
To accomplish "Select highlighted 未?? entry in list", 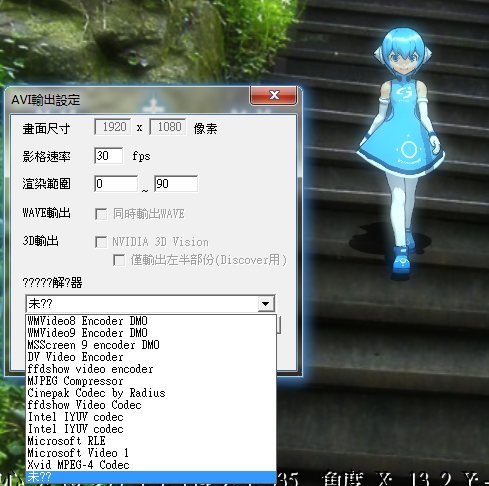I will pos(151,477).
